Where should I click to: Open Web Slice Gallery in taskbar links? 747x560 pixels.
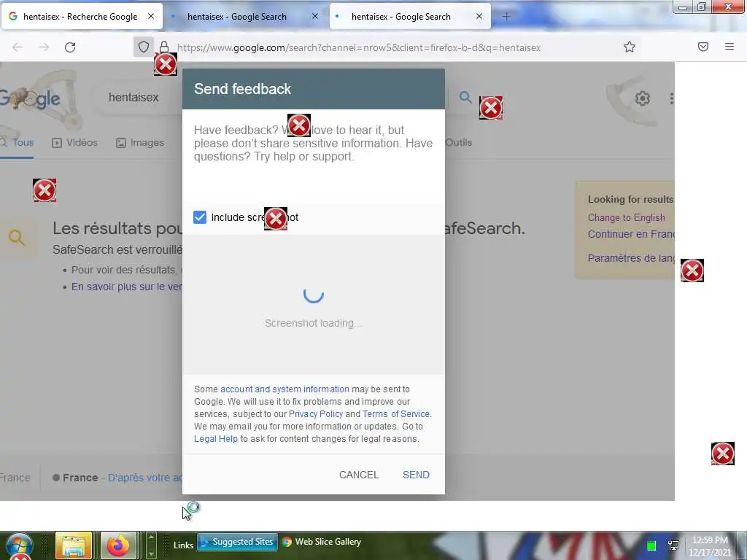pos(322,542)
